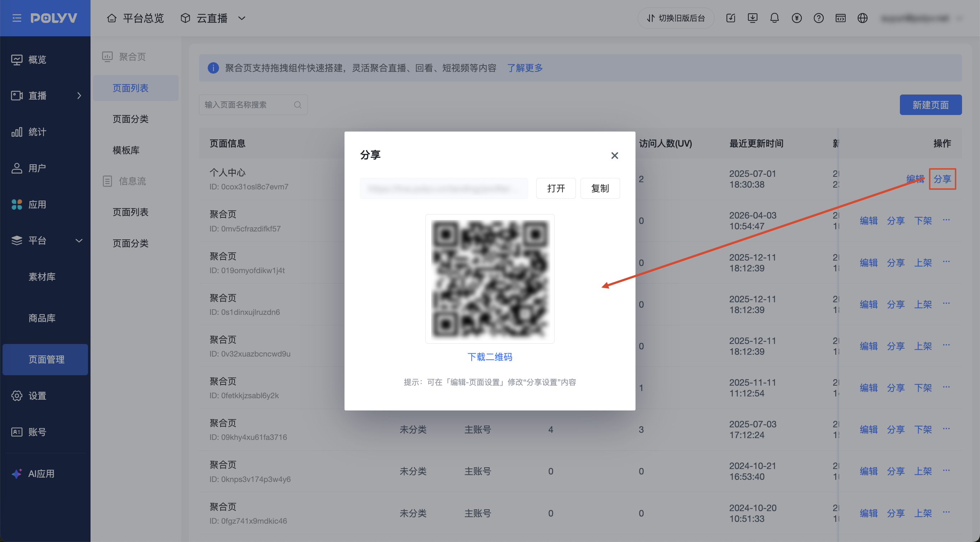The width and height of the screenshot is (980, 542).
Task: Click 编辑 for row 0v32xuazbcncwd9u
Action: click(869, 346)
